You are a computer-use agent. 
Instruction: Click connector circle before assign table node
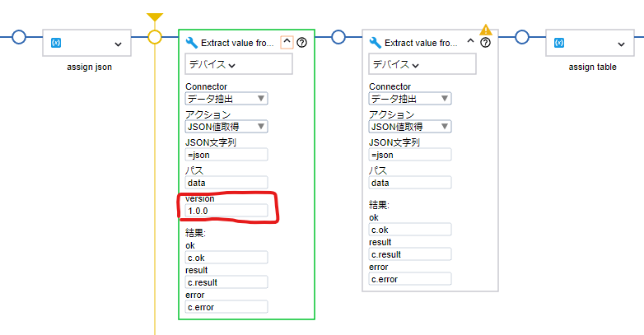(x=522, y=37)
